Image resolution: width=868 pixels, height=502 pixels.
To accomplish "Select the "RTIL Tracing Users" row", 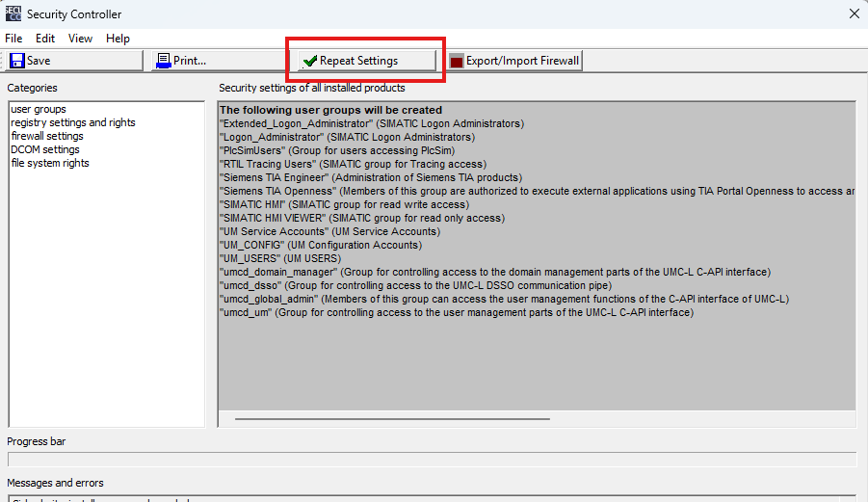I will coord(354,164).
